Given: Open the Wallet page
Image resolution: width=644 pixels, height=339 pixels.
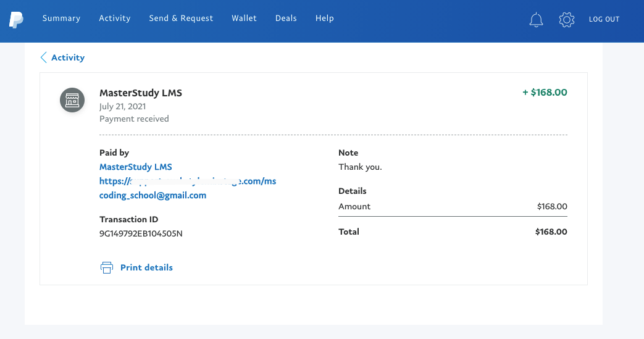Looking at the screenshot, I should point(244,18).
